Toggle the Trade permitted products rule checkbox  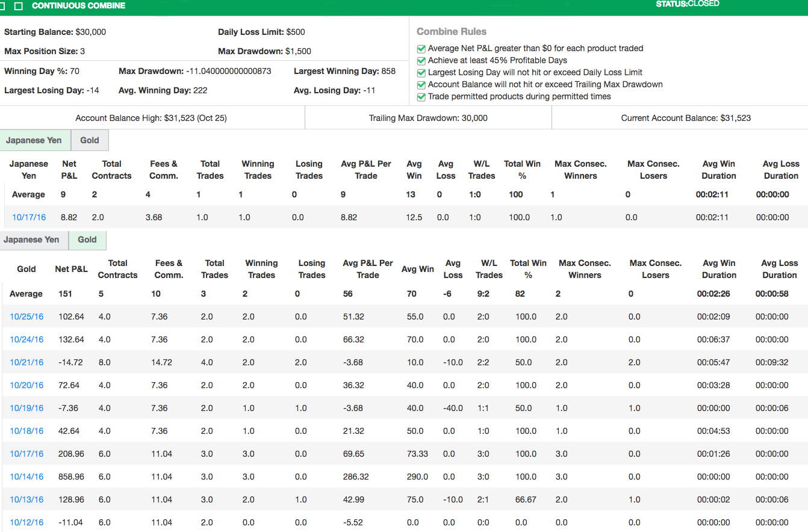tap(421, 97)
